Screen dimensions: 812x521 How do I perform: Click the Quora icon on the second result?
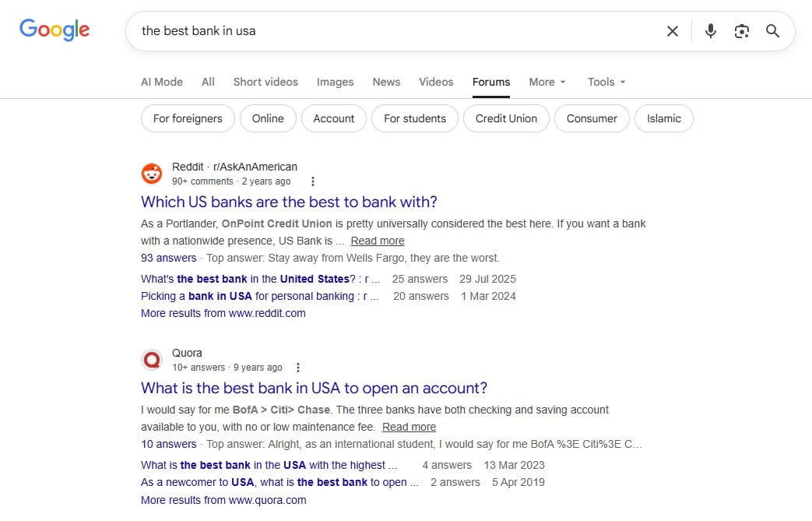point(152,359)
